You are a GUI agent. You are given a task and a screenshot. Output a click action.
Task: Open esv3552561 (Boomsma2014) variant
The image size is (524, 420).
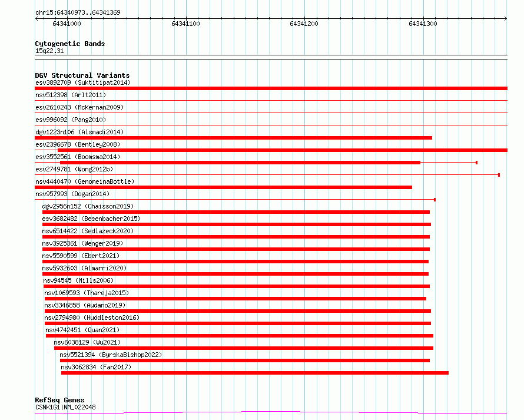coord(78,157)
